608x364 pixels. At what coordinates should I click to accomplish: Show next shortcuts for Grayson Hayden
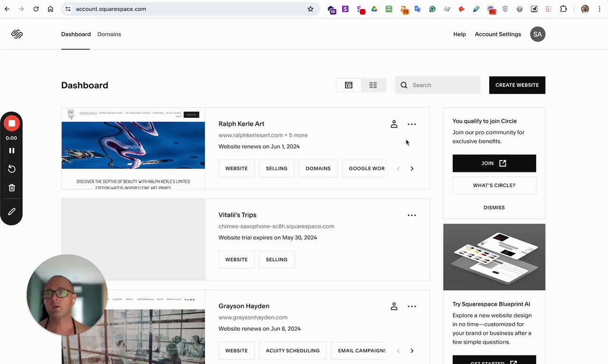pos(412,351)
